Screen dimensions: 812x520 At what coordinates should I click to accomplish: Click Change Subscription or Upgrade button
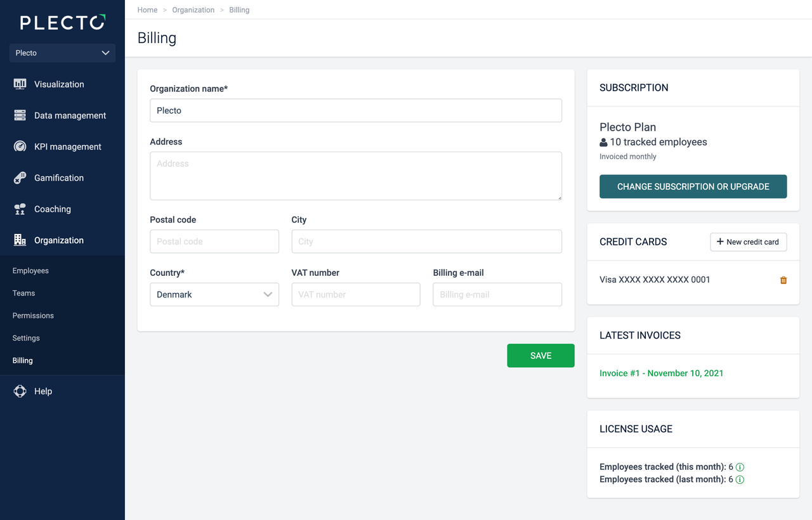pos(693,186)
